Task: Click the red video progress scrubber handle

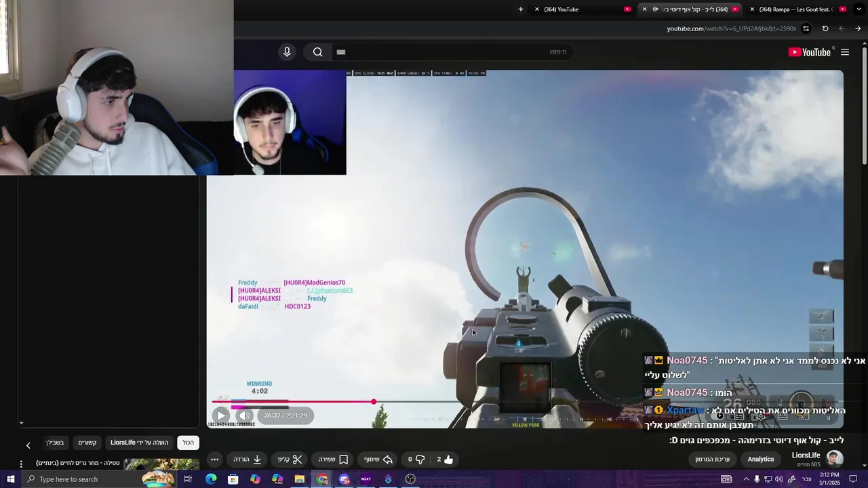Action: coord(374,402)
